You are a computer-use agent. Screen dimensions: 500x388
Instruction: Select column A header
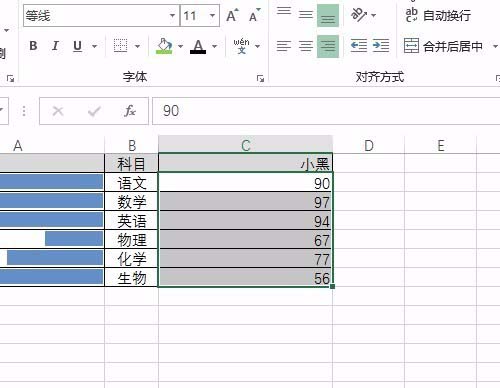click(x=52, y=145)
